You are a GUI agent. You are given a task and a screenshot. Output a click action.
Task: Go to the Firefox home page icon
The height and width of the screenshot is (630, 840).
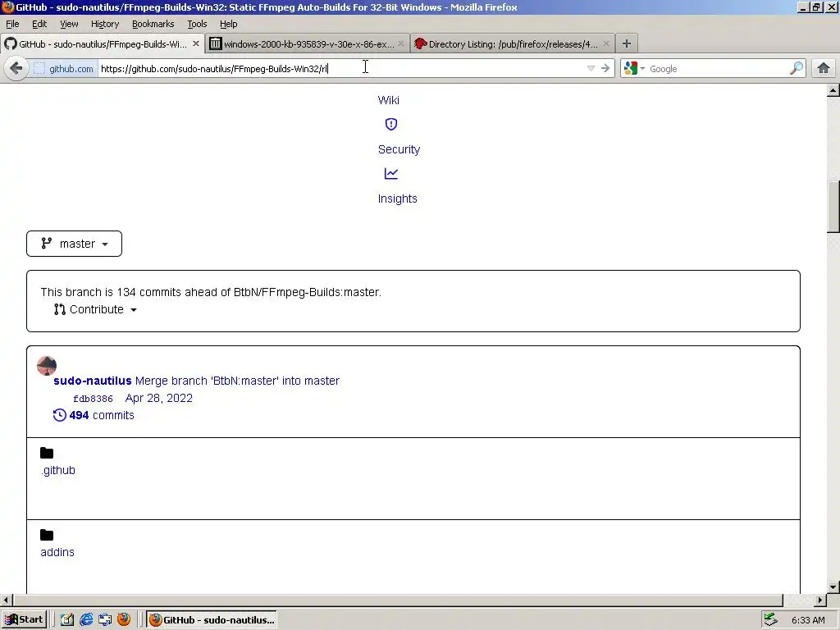coord(824,68)
